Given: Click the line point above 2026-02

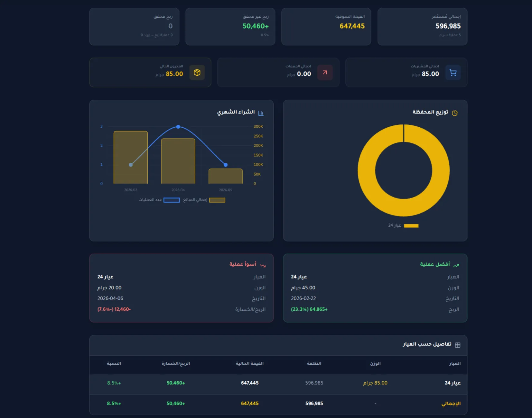Looking at the screenshot, I should [131, 165].
